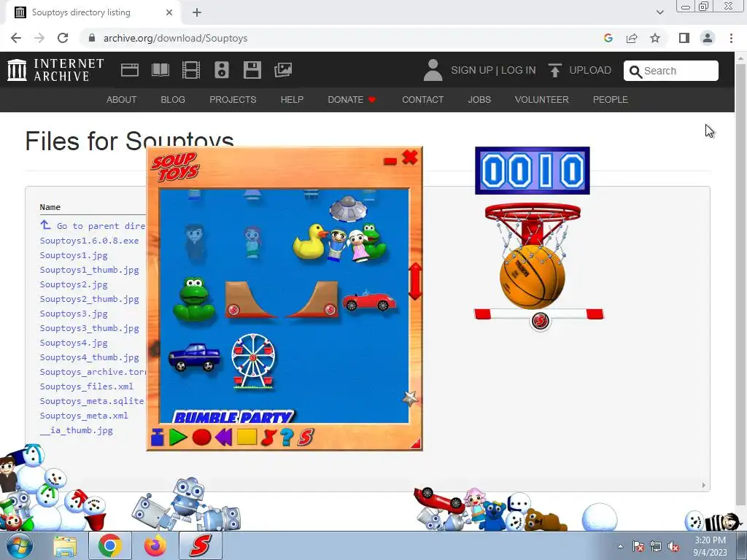Click Go to parent directory link
747x560 pixels.
pos(93,226)
